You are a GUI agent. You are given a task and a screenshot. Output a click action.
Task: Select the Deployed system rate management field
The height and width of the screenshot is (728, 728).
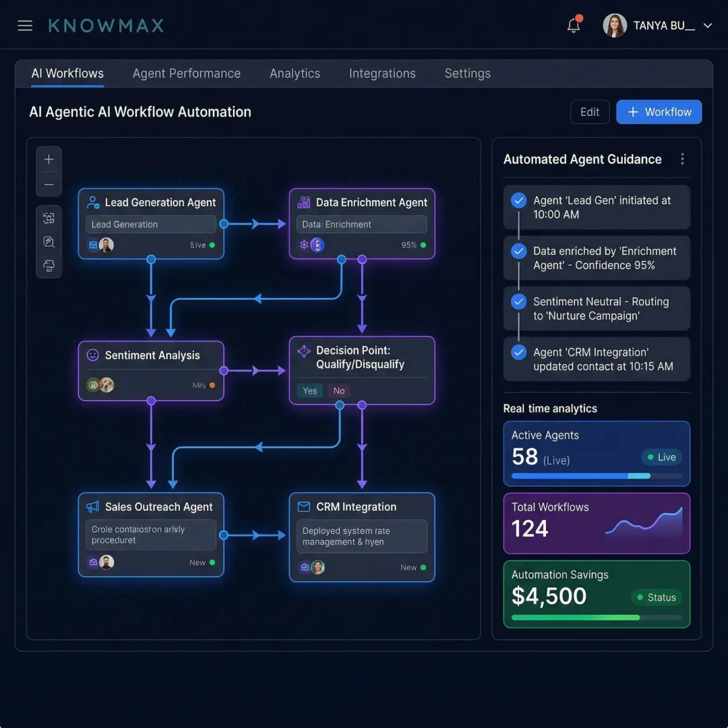[x=362, y=537]
